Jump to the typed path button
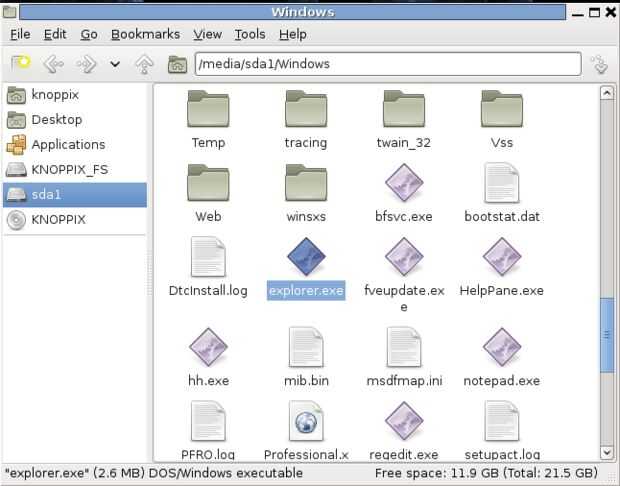Viewport: 620px width, 486px height. point(601,64)
